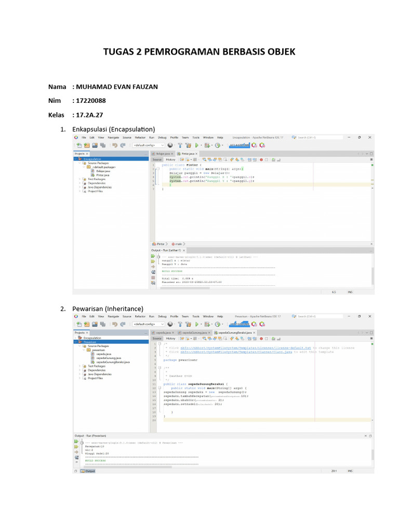Click Build Project hammer icon in lower NetBeans toolbar

180,324
